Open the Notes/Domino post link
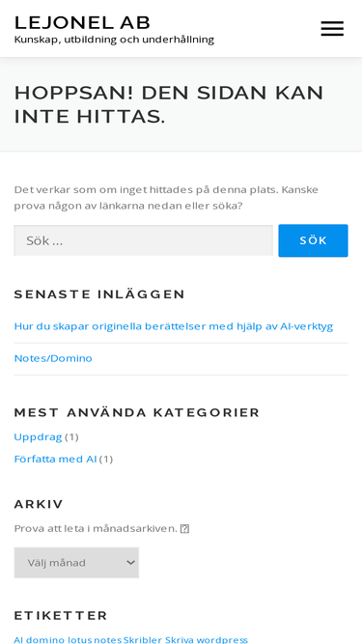362x644 pixels. point(53,358)
